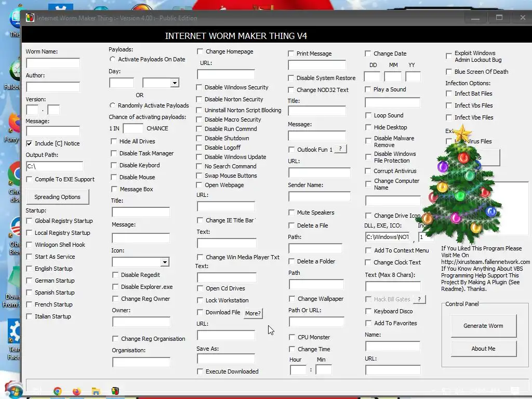
Task: Open the payload month dropdown beside Day
Action: tap(175, 83)
